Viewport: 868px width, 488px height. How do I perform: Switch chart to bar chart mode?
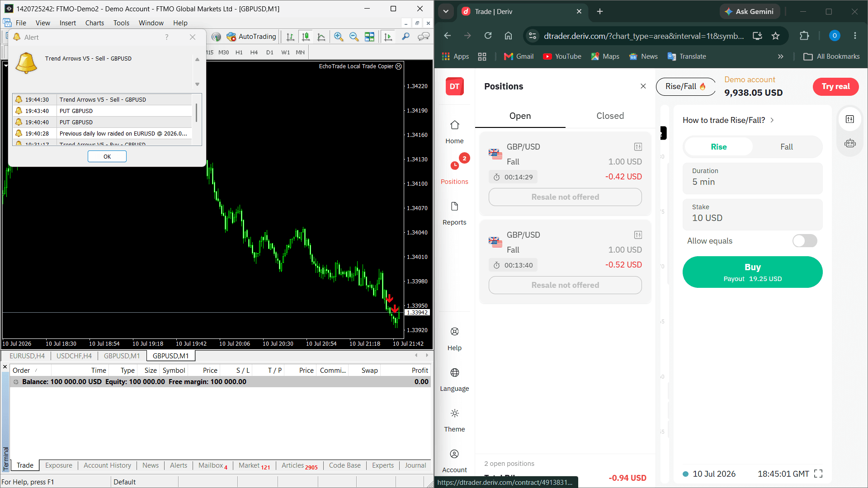click(x=290, y=37)
